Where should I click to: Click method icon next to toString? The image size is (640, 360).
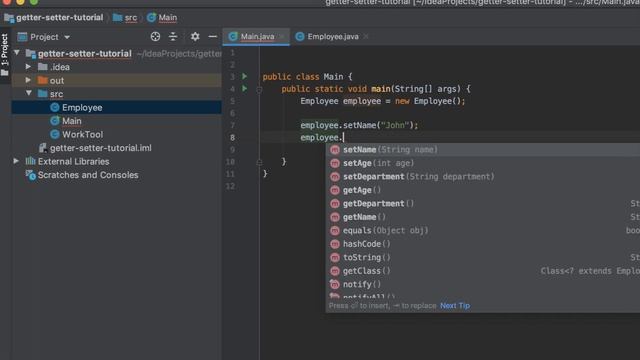(335, 257)
